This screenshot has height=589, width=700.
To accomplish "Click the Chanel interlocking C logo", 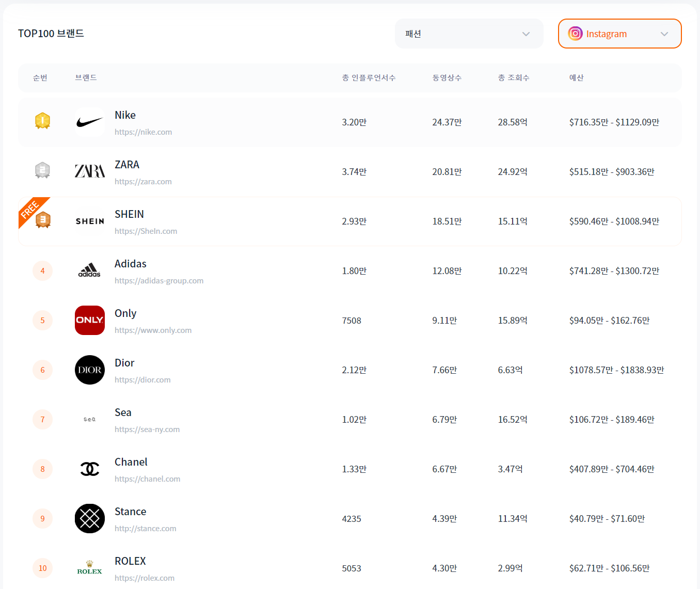I will pyautogui.click(x=90, y=469).
